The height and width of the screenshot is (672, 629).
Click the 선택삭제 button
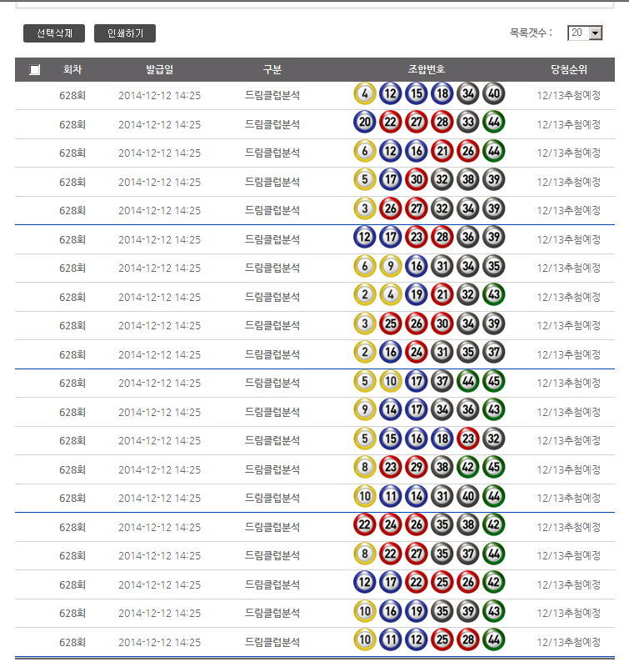[54, 33]
